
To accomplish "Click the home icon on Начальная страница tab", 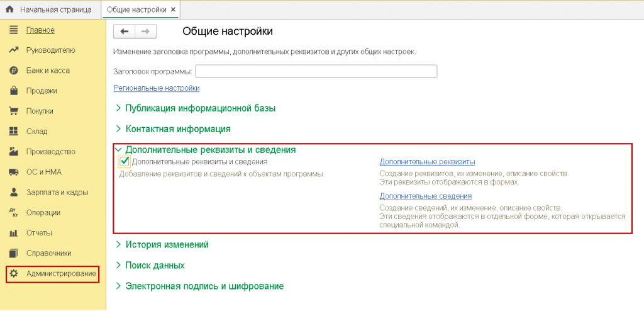I will 9,10.
